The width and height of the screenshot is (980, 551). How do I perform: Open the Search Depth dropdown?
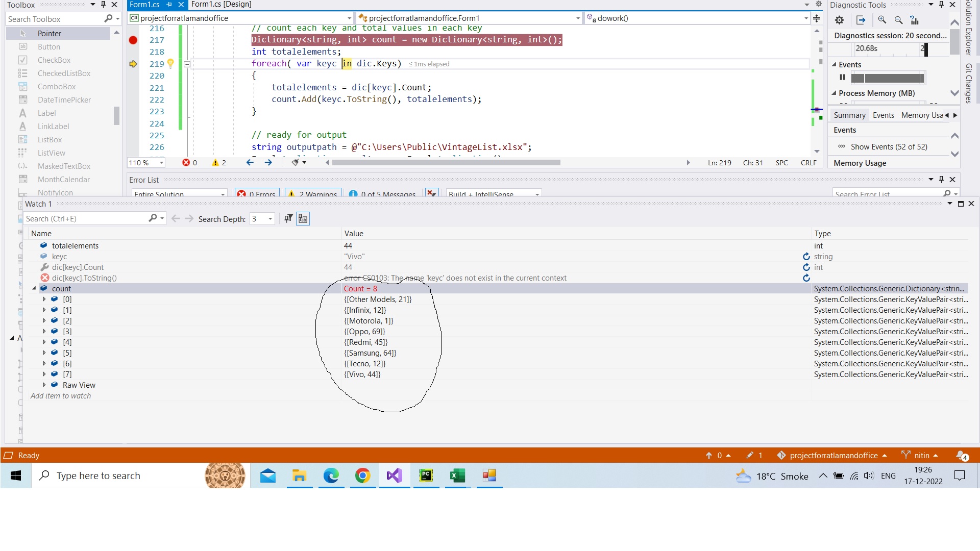coord(270,219)
